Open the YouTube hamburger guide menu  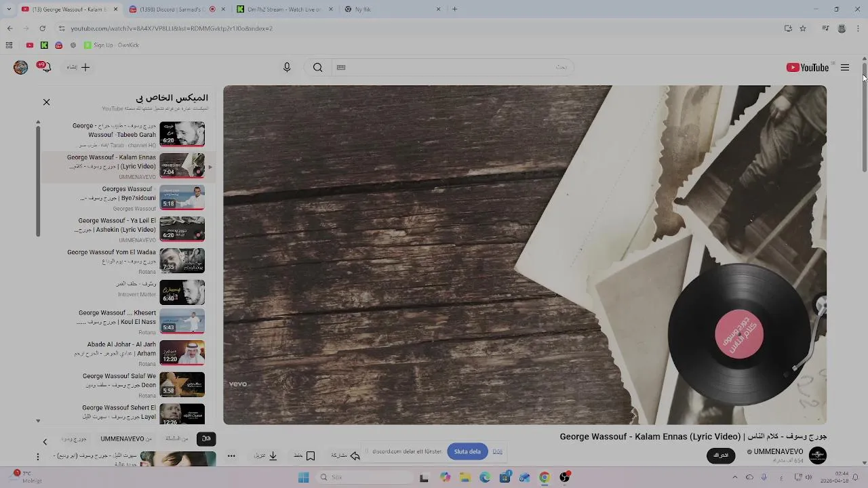click(845, 67)
